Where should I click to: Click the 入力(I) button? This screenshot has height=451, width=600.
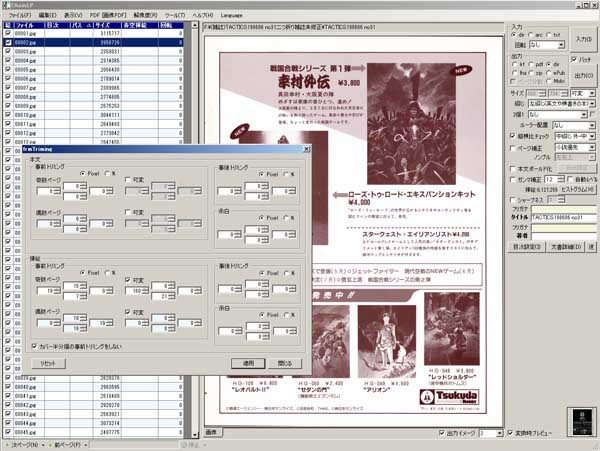[x=583, y=39]
